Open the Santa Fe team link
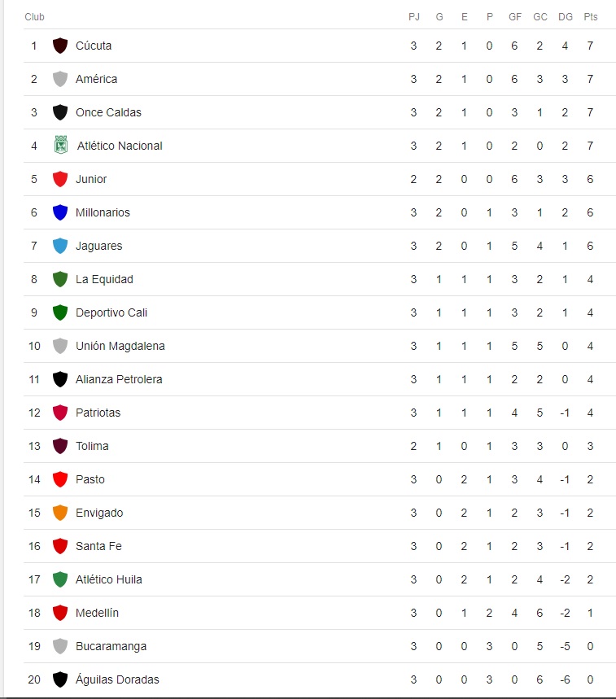Screen dimensions: 616x699 point(98,546)
